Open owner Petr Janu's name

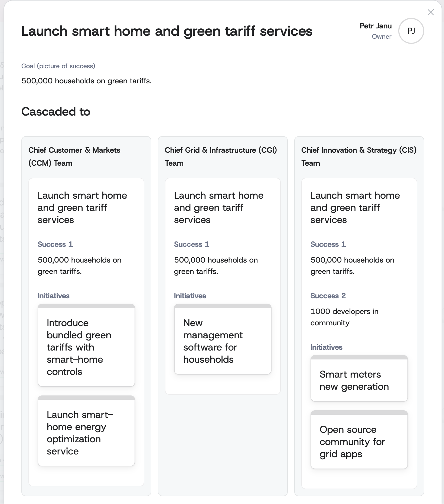tap(376, 26)
